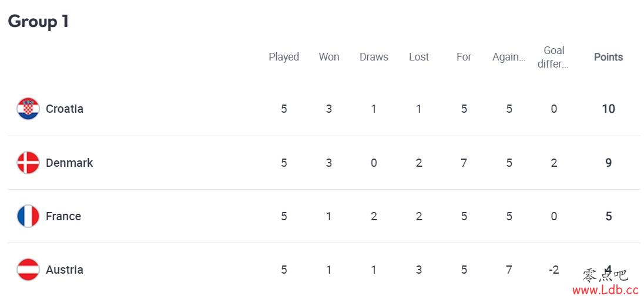Click the Goal difference column header
Screen dimensions: 644x296
[554, 57]
